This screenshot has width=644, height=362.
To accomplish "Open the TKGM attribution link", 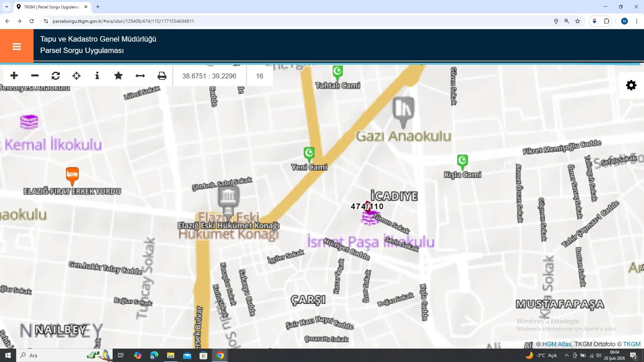I will pyautogui.click(x=632, y=344).
